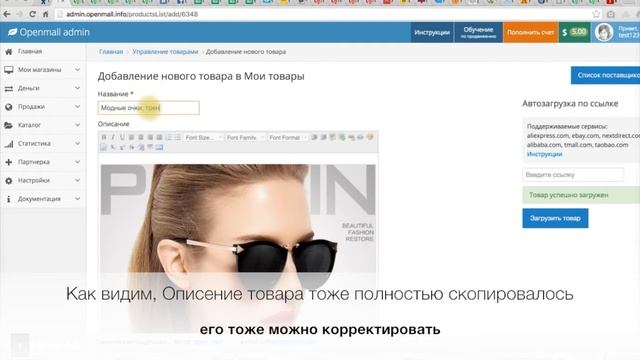Align description text left
The image size is (640, 360).
(131, 138)
